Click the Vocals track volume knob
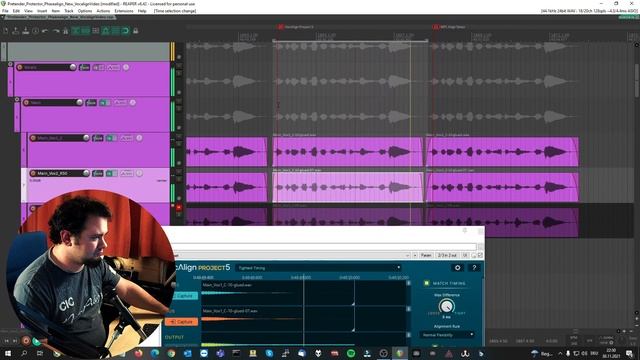The image size is (640, 360). tap(73, 67)
